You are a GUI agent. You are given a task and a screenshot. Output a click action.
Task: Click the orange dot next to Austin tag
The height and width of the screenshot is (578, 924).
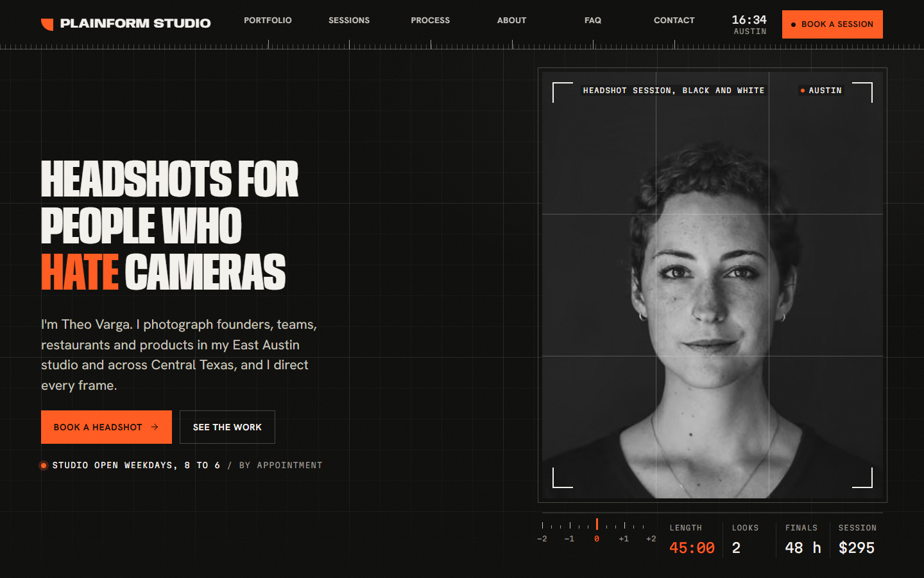pos(803,91)
